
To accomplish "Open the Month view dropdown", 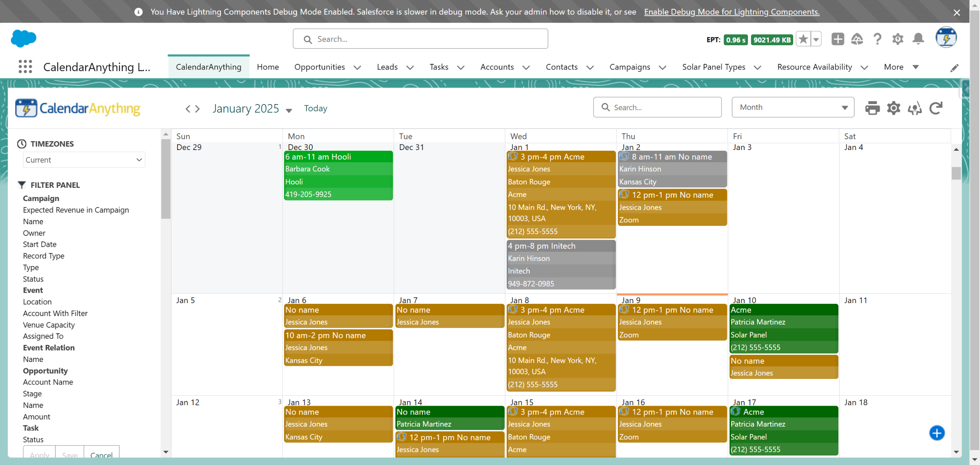I will pos(792,107).
